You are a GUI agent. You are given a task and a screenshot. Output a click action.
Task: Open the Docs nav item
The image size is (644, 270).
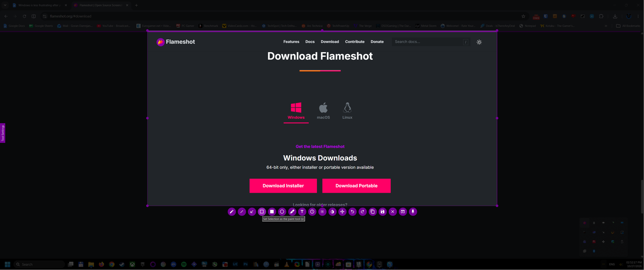pos(310,42)
